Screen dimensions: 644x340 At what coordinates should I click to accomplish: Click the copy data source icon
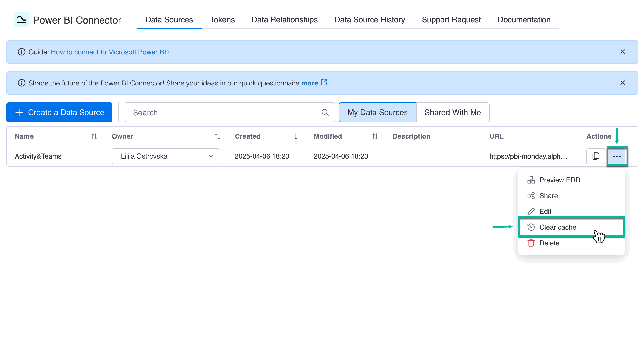point(595,156)
